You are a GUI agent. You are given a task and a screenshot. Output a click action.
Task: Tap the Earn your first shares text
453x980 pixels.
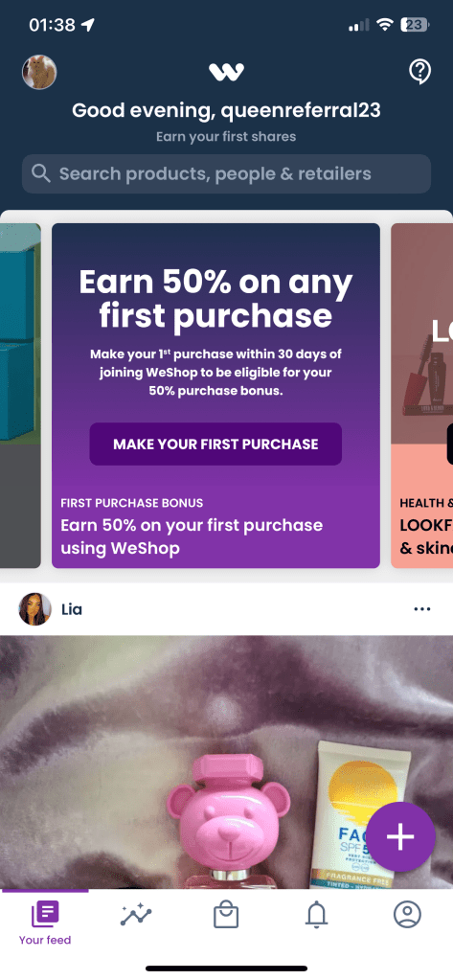(x=226, y=136)
